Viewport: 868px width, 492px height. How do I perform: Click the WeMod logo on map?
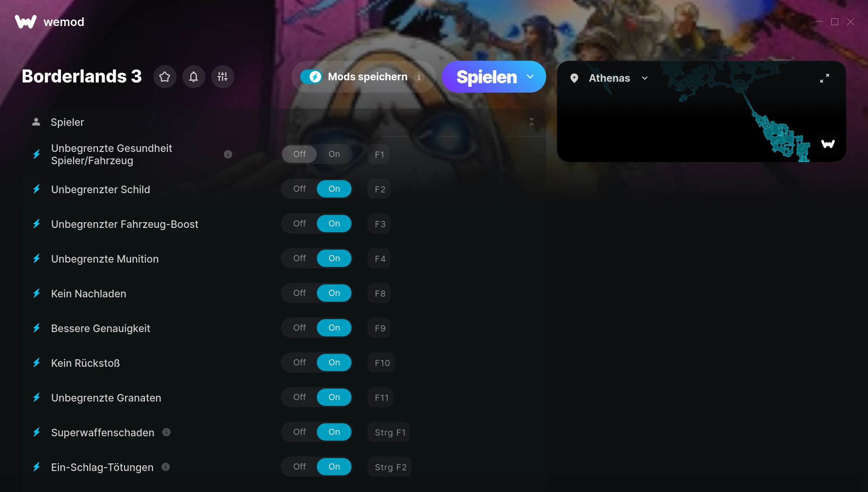[x=828, y=144]
